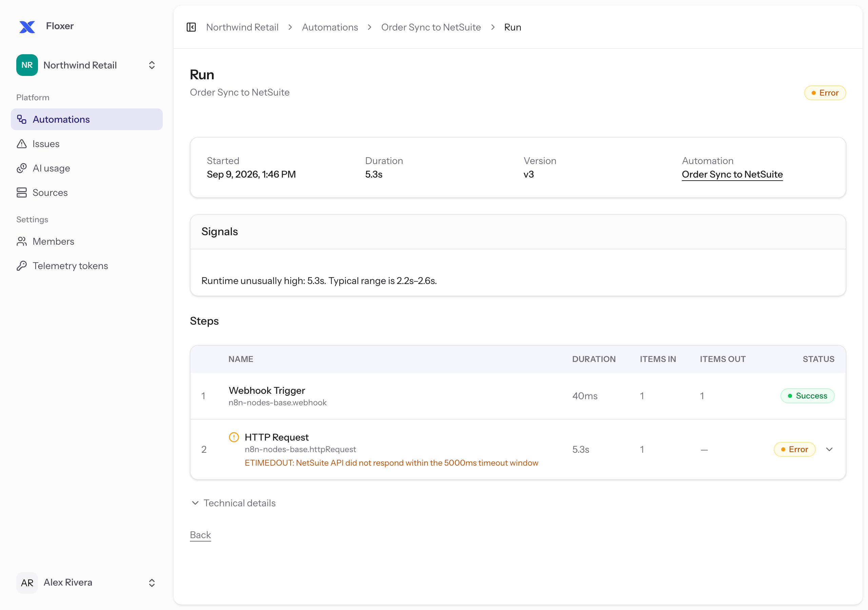Screen dimensions: 868x610
Task: Go to Northwind Retail breadcrumb
Action: pos(242,27)
